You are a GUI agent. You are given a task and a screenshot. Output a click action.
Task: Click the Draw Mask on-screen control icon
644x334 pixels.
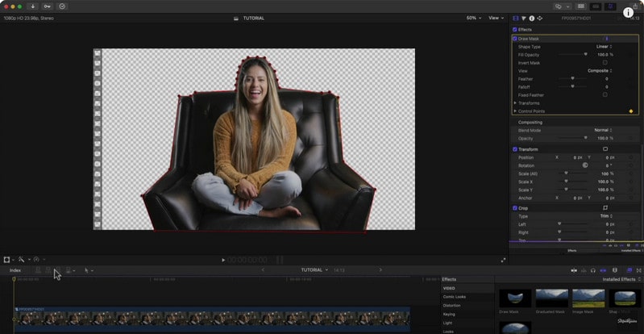[607, 39]
